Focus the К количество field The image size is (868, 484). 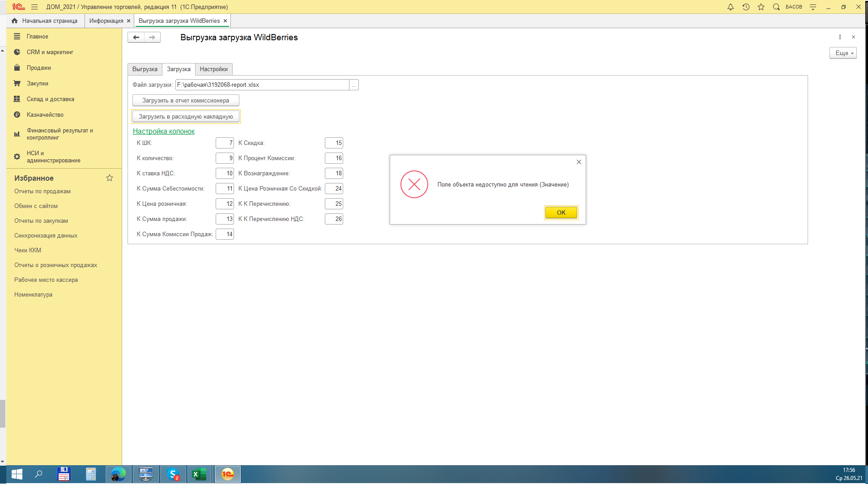225,158
